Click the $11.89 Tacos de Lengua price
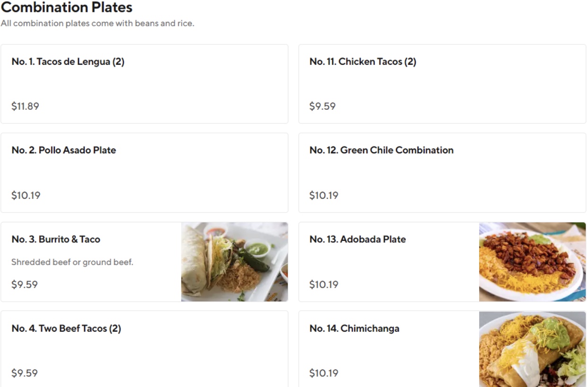 click(x=25, y=106)
